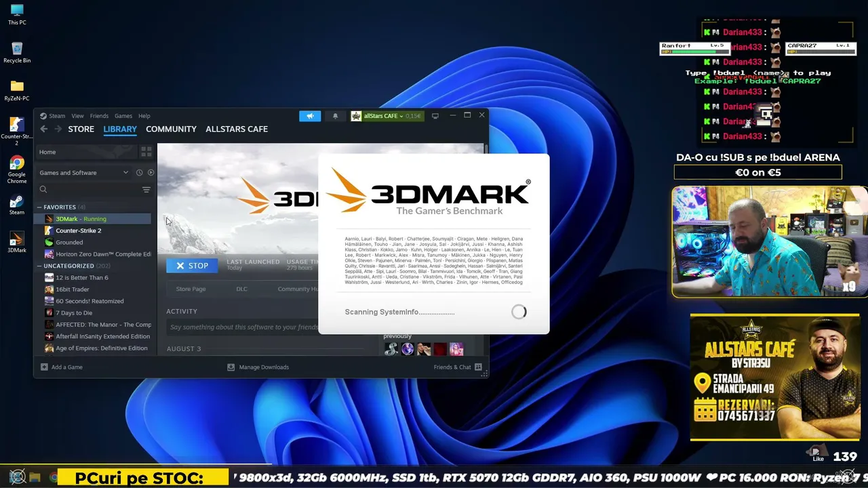
Task: Open Steam announcements megaphone button
Action: (310, 116)
